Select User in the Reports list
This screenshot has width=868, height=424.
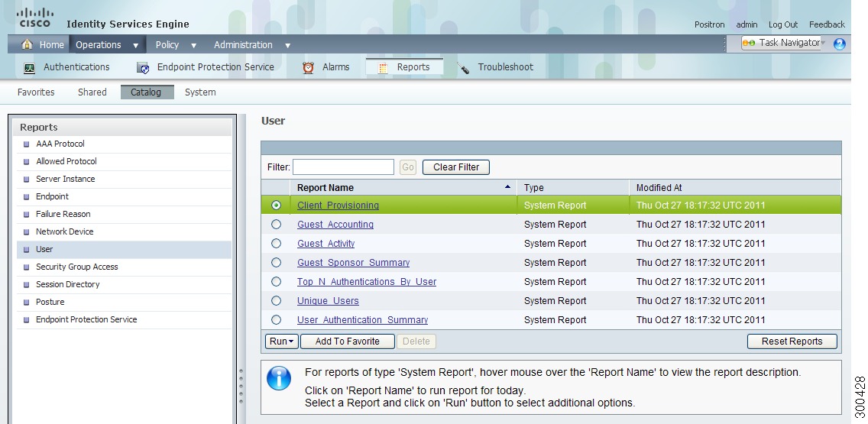(x=124, y=250)
